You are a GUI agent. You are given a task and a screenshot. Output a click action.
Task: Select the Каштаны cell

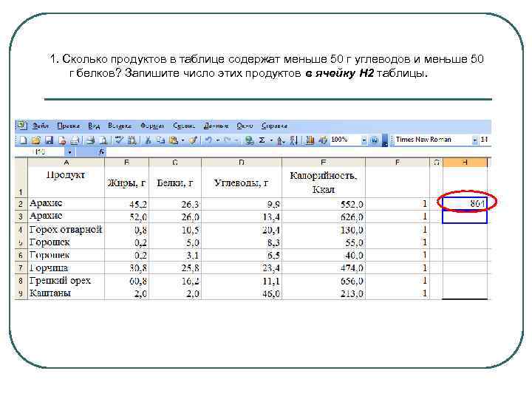coord(66,293)
